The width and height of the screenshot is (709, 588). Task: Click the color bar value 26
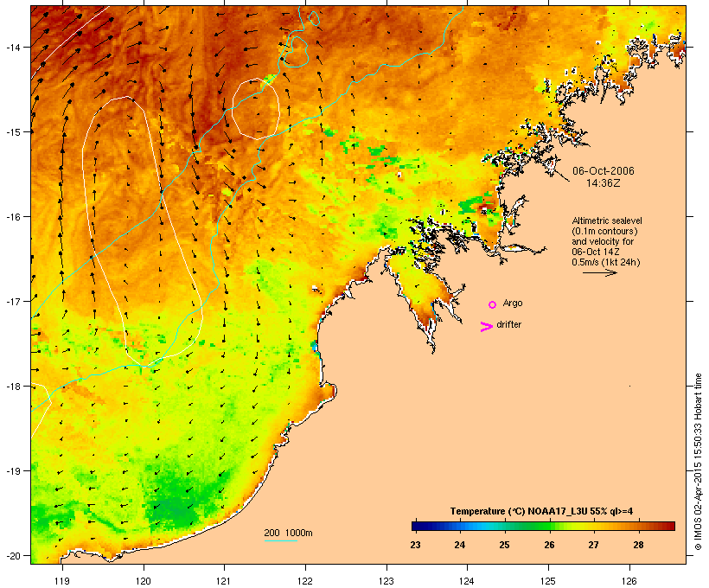click(549, 545)
